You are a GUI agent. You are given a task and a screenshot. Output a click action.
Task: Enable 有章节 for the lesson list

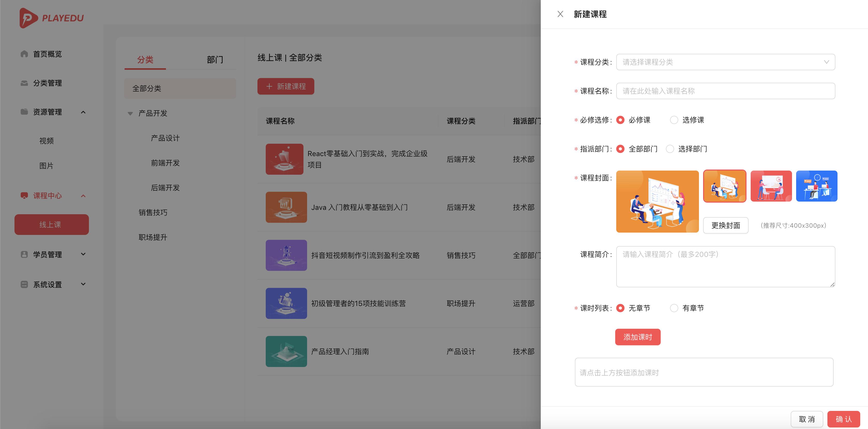coord(674,308)
